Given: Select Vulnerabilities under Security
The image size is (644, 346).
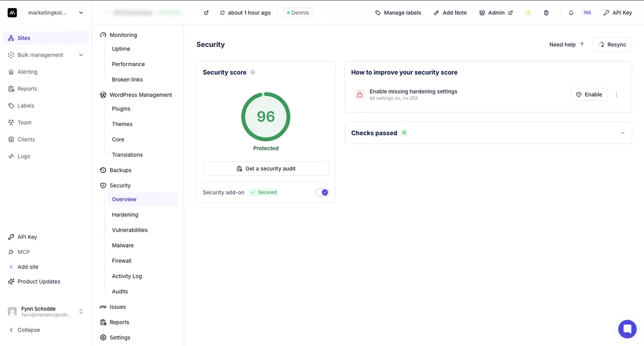Looking at the screenshot, I should (x=130, y=230).
